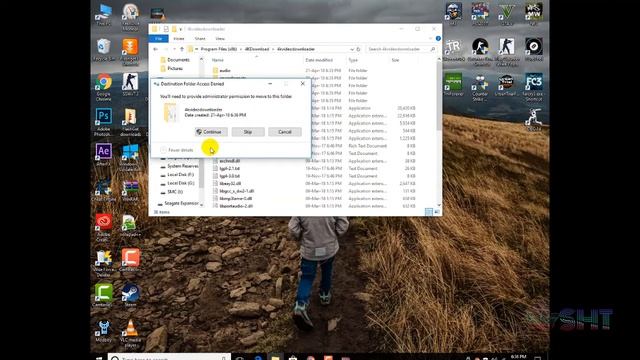
Task: Click the 4KDownload breadcrumb segment
Action: pos(257,49)
